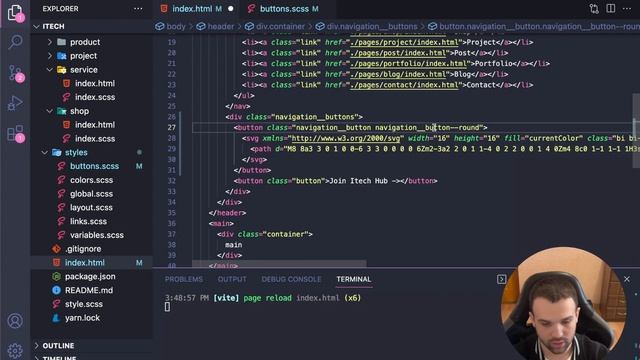640x360 pixels.
Task: Open index.scss under service folder
Action: click(x=95, y=97)
